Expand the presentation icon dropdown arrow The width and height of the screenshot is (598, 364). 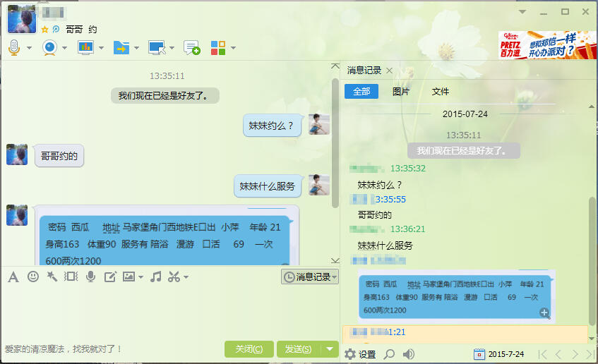coord(101,48)
